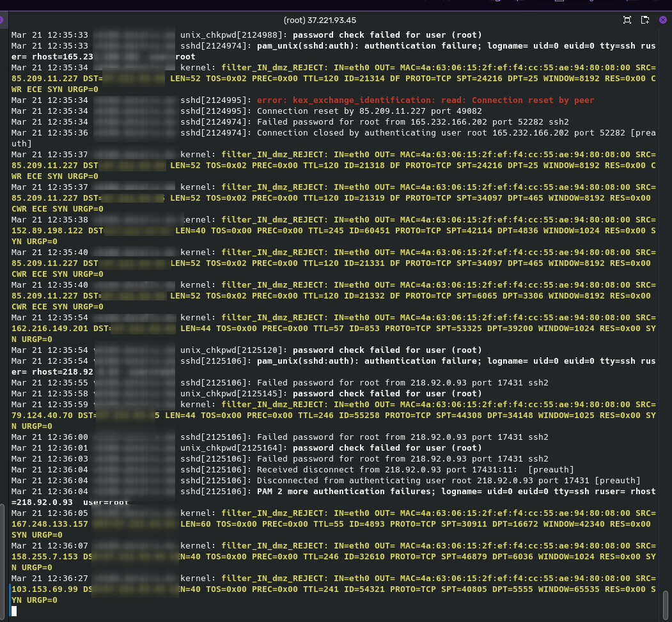Click the pane title (root) 37.221.93.45
Screen dimensions: 672x622
[x=320, y=20]
